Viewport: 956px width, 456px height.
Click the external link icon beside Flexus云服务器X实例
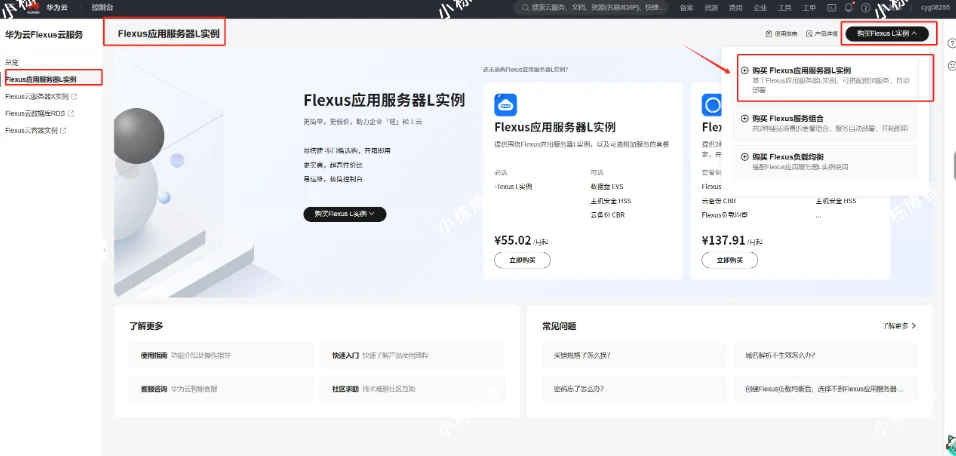[x=74, y=96]
